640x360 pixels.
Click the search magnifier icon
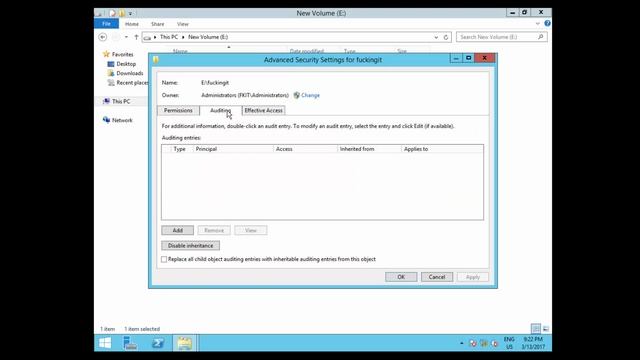[541, 37]
